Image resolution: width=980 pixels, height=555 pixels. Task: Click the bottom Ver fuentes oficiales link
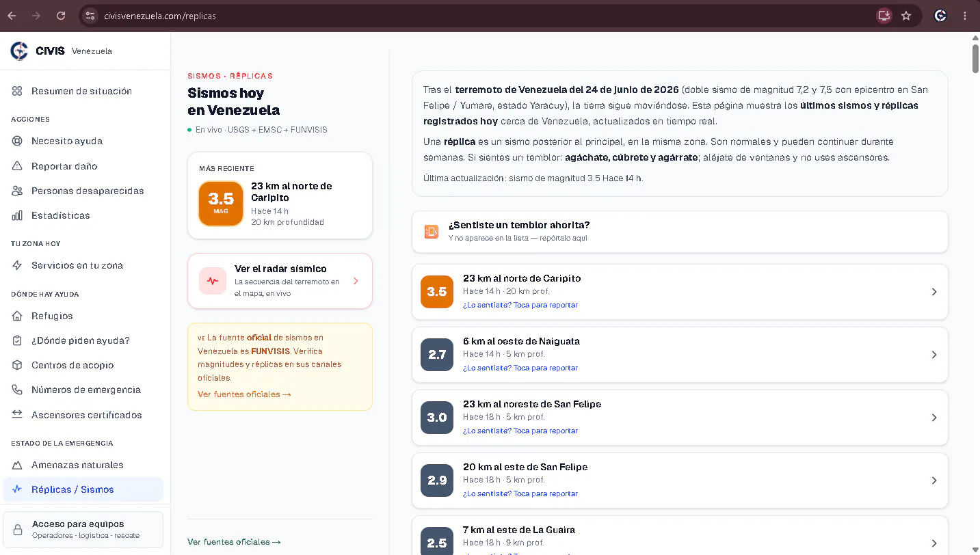(x=234, y=542)
